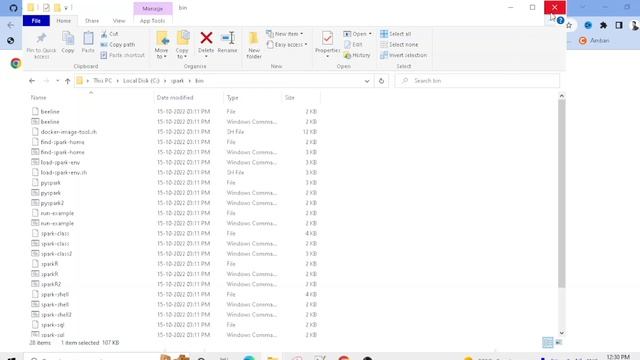
Task: Click the GitHub icon at top left
Action: coord(13,8)
